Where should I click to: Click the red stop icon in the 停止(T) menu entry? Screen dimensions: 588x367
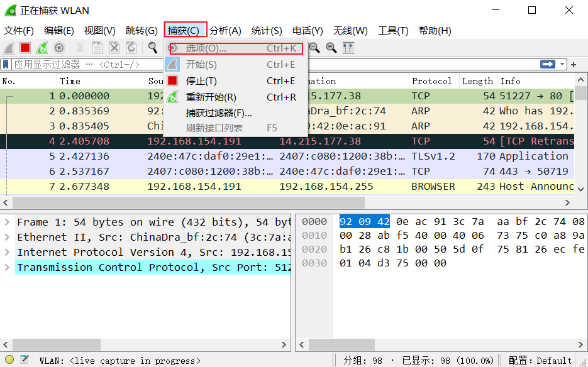pyautogui.click(x=172, y=80)
